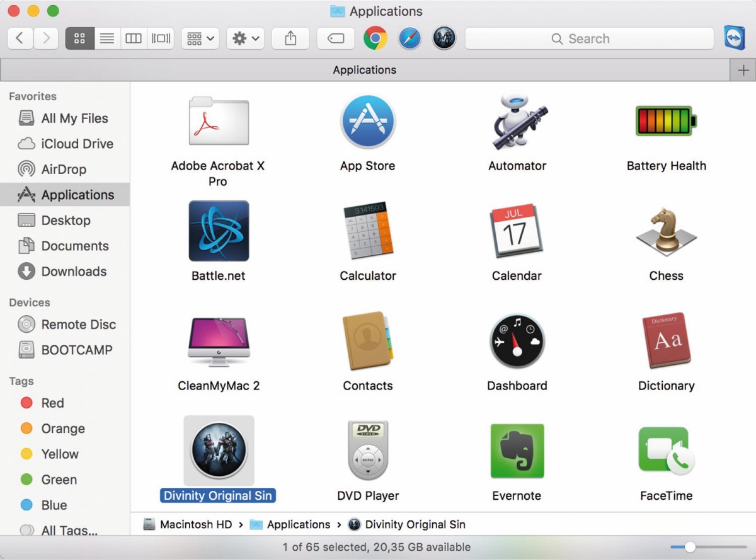
Task: Launch Chrome from the Finder toolbar
Action: 375,38
